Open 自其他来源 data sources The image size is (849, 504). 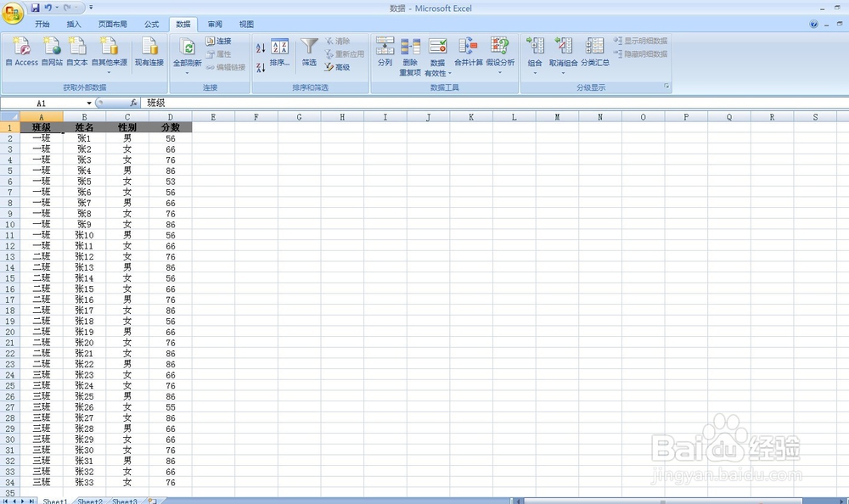pos(109,54)
